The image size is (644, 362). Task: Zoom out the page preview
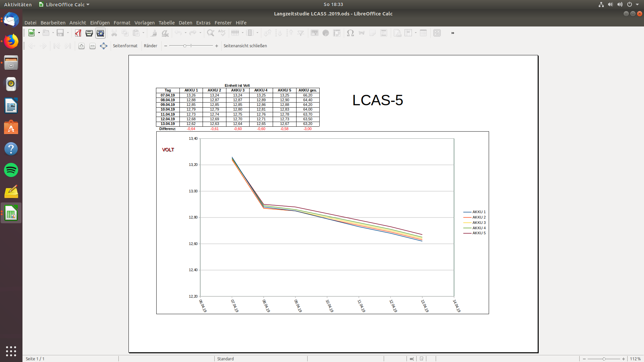coord(93,46)
